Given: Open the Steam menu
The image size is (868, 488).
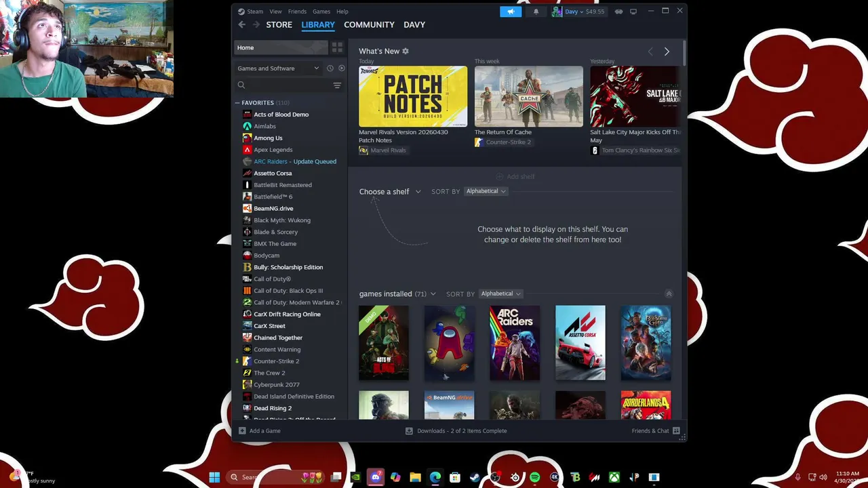Looking at the screenshot, I should coord(250,12).
